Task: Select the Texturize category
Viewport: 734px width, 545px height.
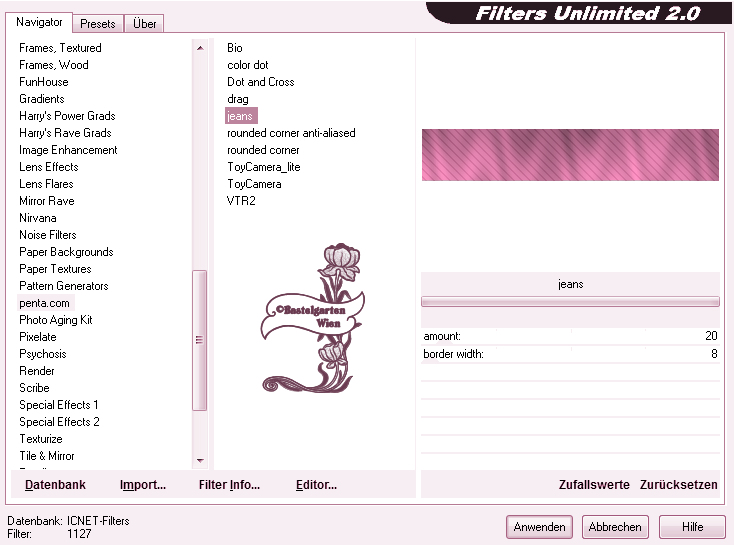Action: (41, 439)
